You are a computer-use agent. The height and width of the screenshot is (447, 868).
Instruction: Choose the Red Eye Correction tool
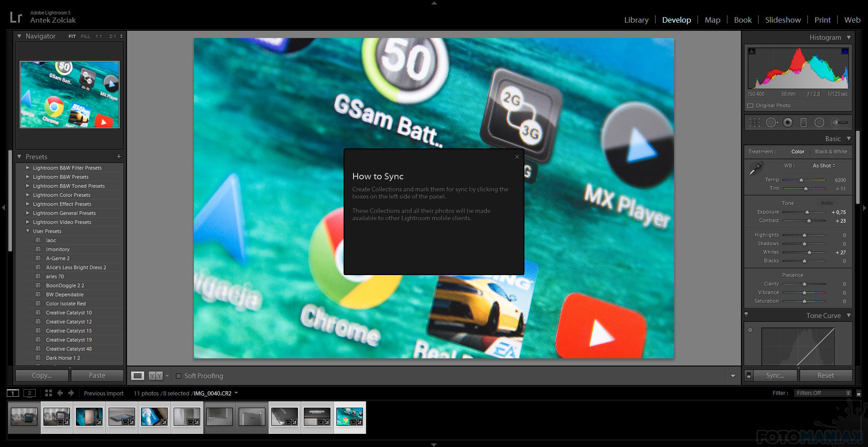point(788,123)
